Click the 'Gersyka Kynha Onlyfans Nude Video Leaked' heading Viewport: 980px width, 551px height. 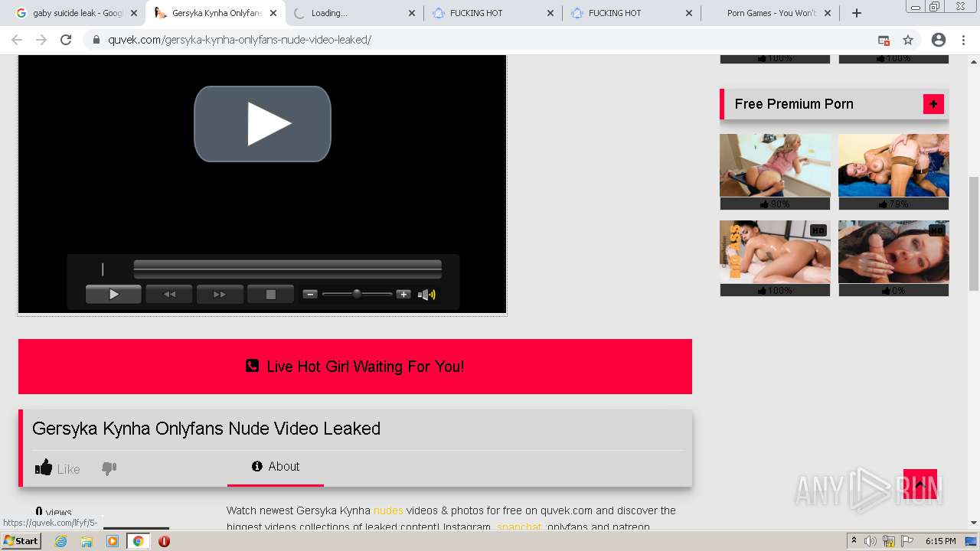point(206,429)
